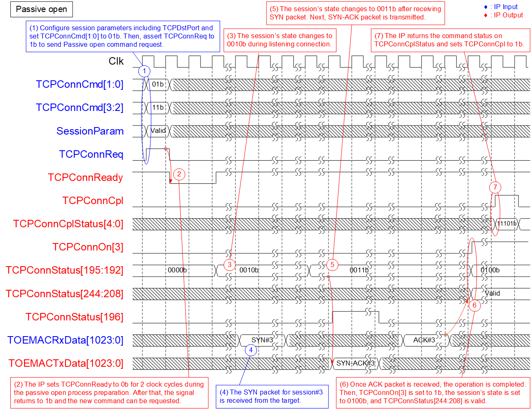Click the 01b value on TCPConnCmd[1:0] waveform
Image resolution: width=532 pixels, height=409 pixels.
coord(158,84)
